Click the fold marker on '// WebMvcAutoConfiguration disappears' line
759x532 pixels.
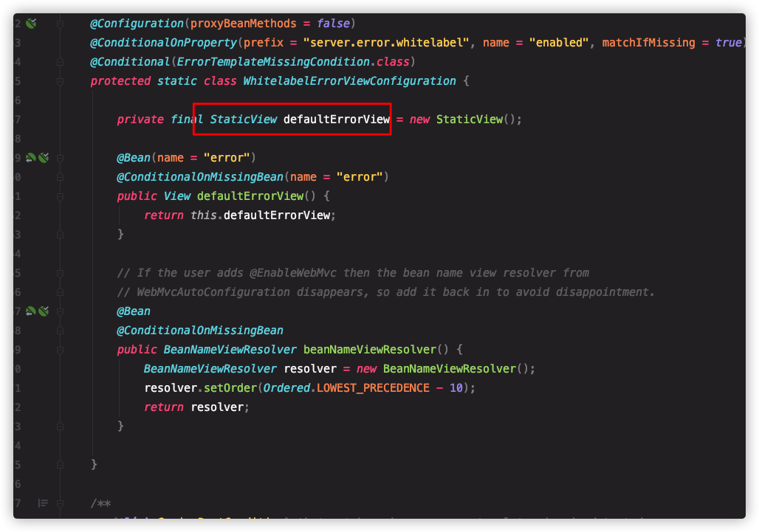60,292
